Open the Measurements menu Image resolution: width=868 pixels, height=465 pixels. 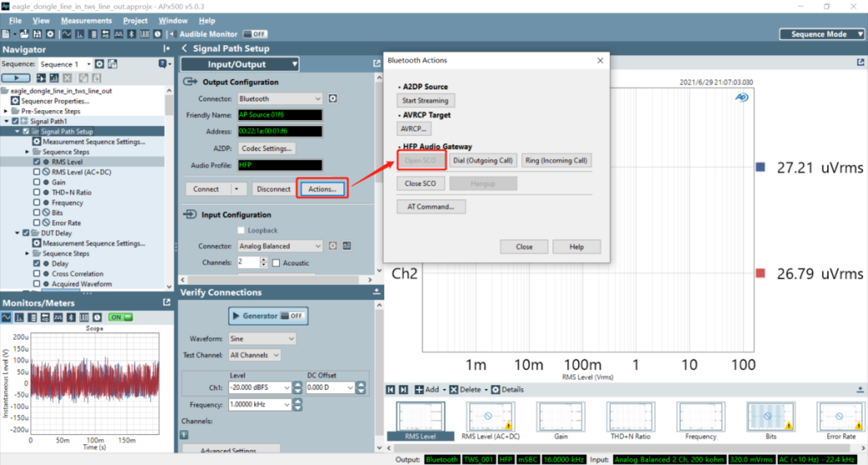[86, 21]
